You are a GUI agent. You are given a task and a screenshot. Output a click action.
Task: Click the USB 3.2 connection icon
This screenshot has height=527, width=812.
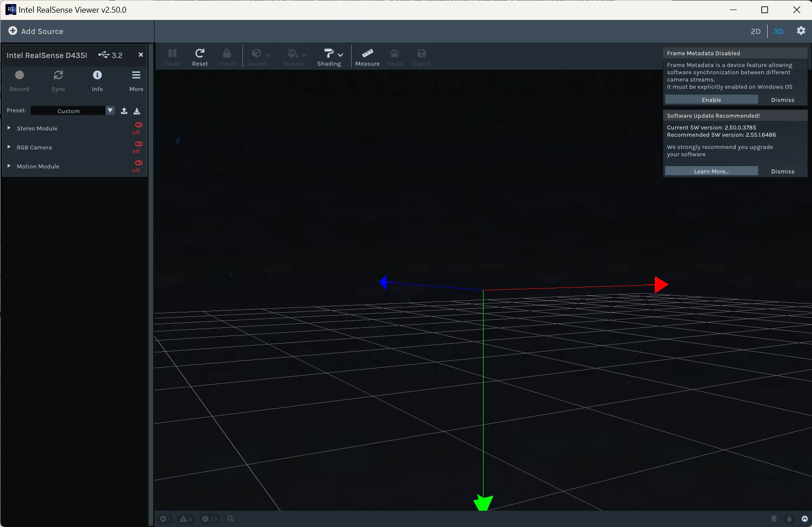104,55
